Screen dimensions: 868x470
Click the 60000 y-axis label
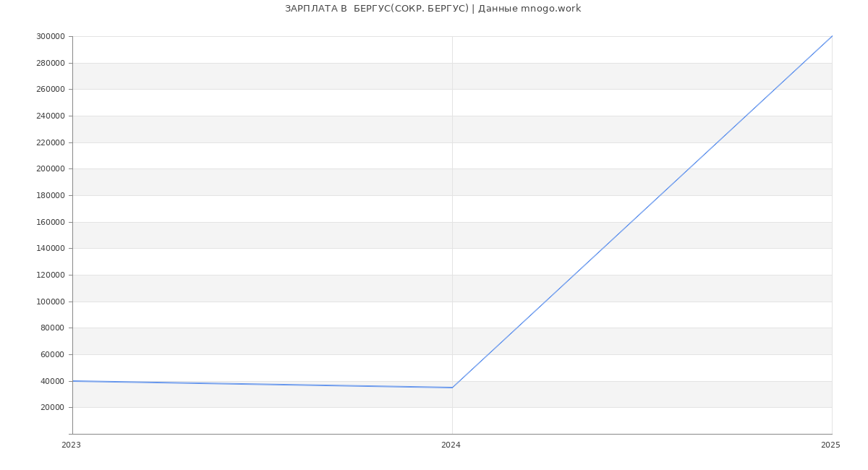(52, 355)
